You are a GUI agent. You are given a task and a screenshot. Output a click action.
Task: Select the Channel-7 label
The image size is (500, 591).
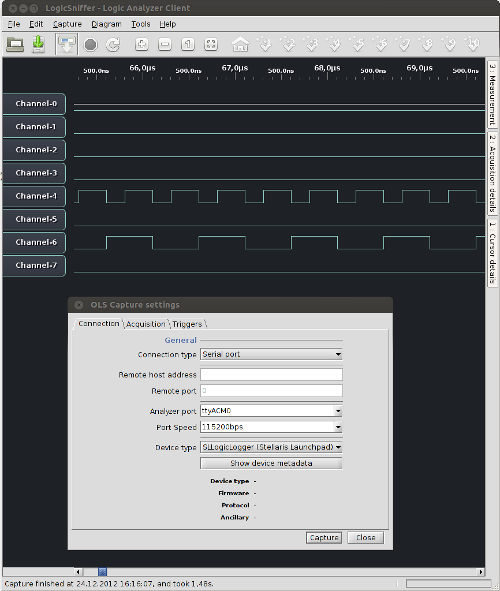pos(34,265)
